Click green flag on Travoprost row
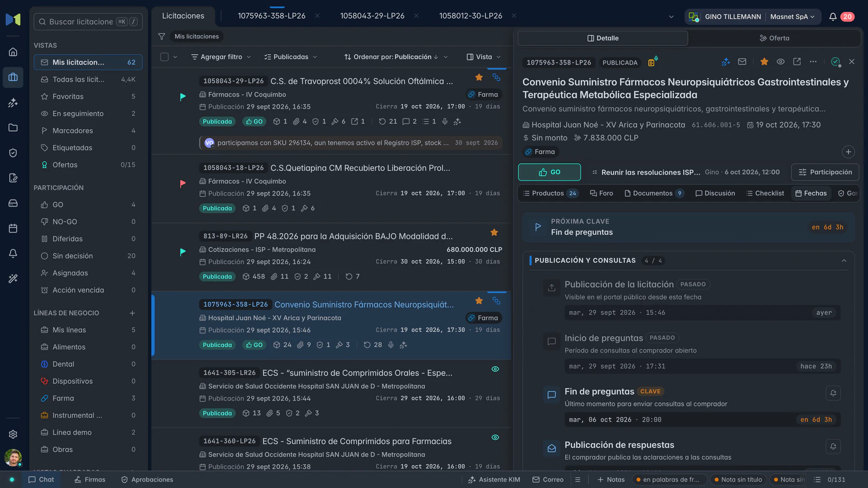The width and height of the screenshot is (868, 488). 183,97
